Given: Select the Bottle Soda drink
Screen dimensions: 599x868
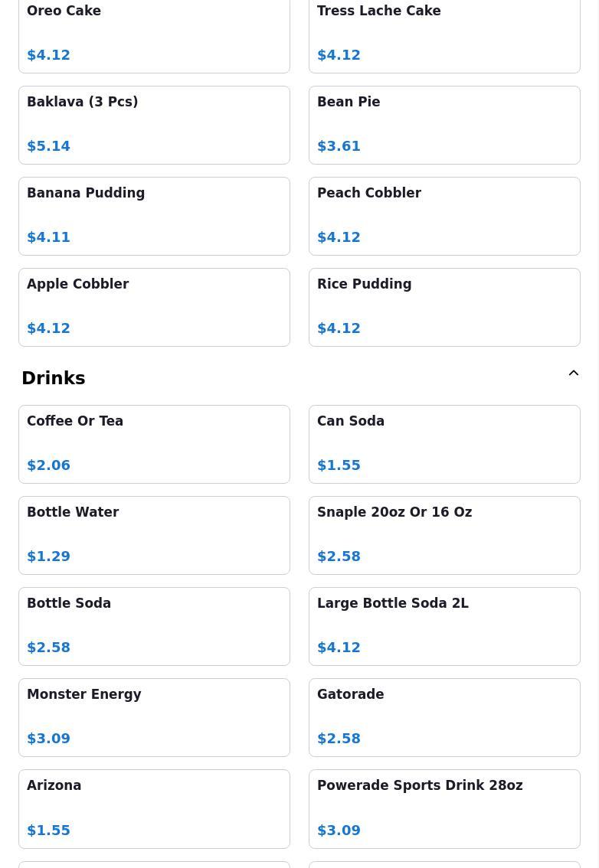Looking at the screenshot, I should point(154,627).
